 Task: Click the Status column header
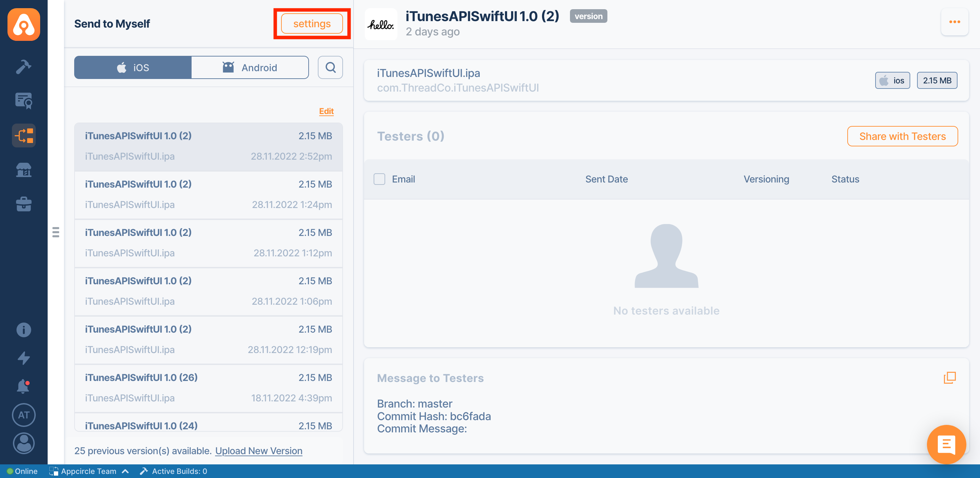845,179
